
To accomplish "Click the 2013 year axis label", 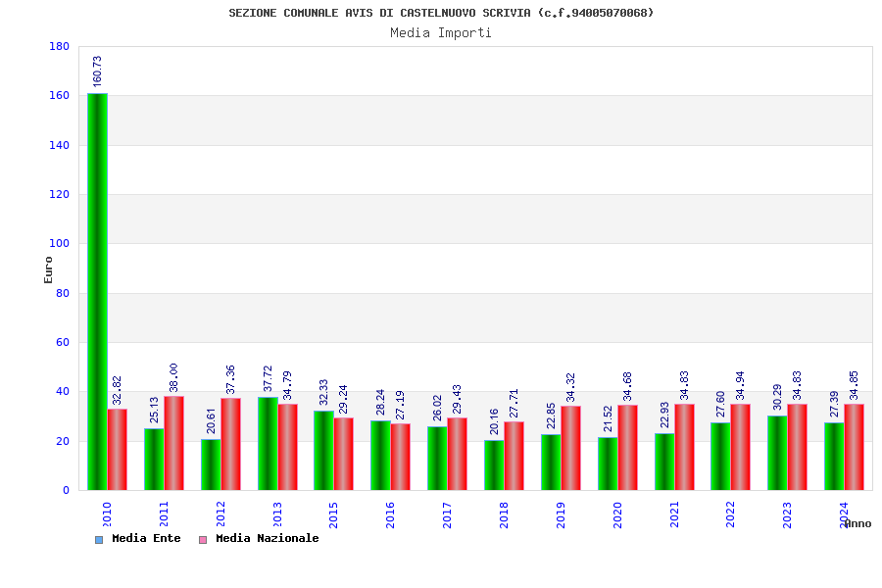I will pyautogui.click(x=278, y=514).
